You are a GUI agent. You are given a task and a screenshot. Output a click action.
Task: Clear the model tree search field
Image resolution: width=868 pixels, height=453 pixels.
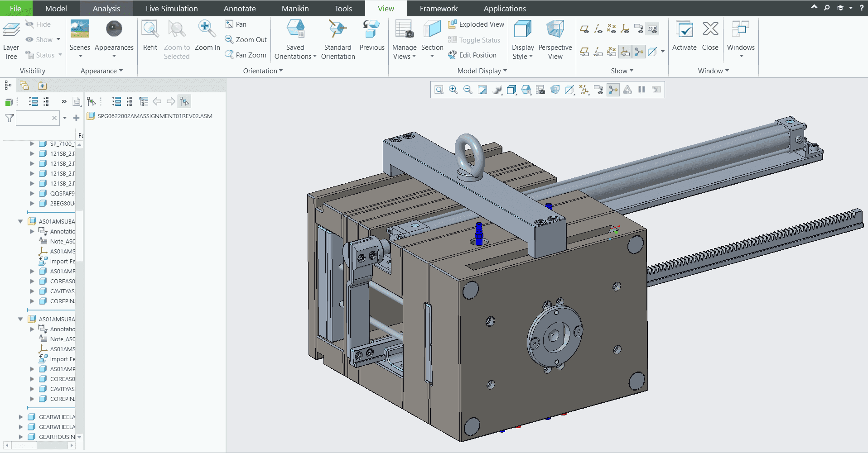[x=54, y=118]
